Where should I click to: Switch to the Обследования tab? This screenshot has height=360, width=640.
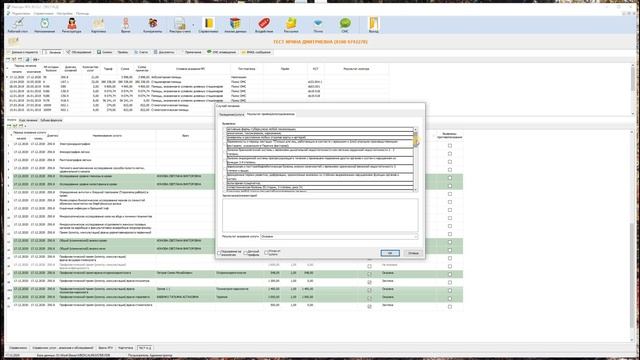(79, 52)
